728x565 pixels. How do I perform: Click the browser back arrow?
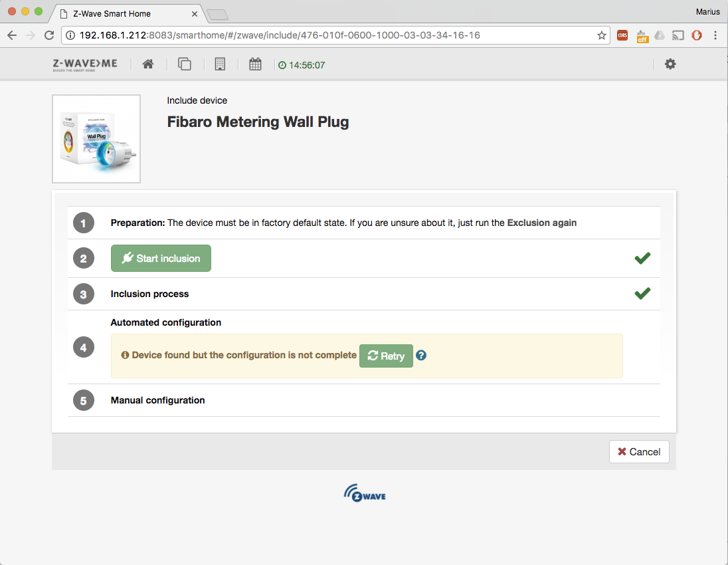tap(12, 35)
